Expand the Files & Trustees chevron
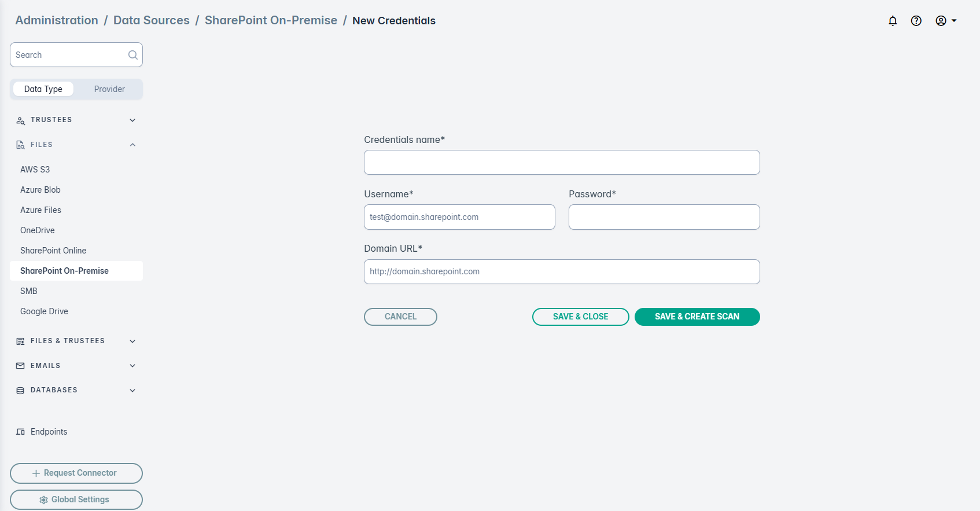This screenshot has width=980, height=511. point(132,341)
